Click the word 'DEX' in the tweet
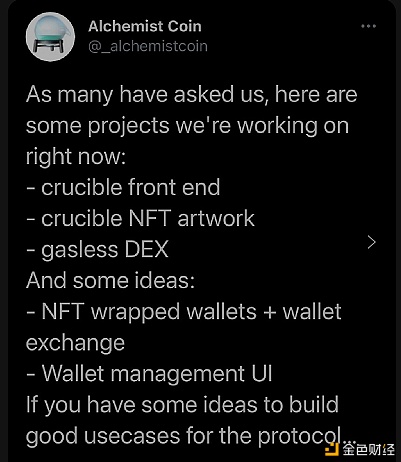This screenshot has width=401, height=462. point(146,249)
